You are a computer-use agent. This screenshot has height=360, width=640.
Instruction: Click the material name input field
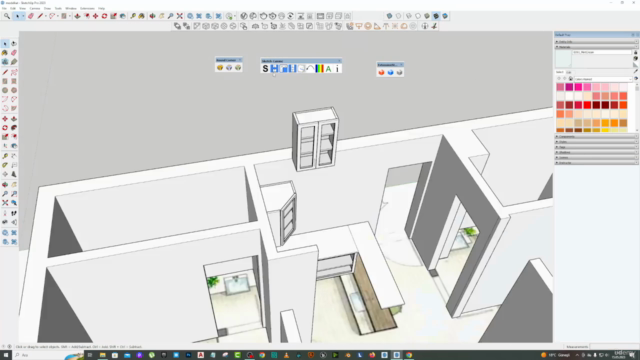click(602, 52)
